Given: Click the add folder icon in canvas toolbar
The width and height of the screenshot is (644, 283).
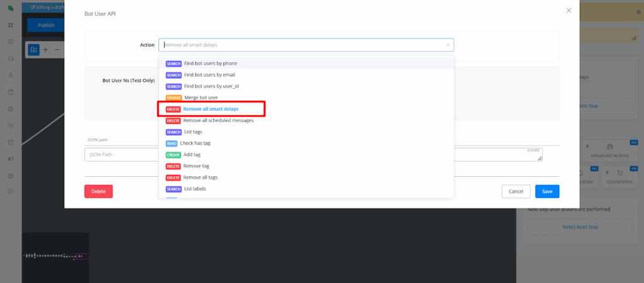Looking at the screenshot, I should point(33,49).
